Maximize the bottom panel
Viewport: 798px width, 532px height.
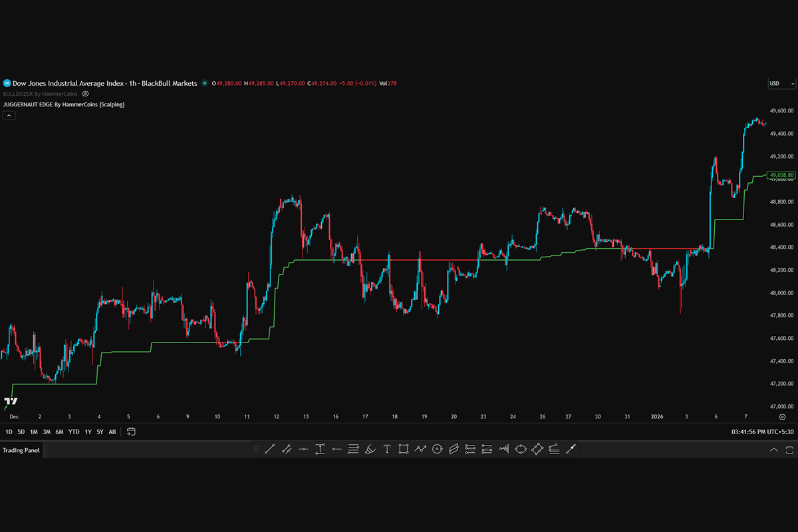click(789, 450)
